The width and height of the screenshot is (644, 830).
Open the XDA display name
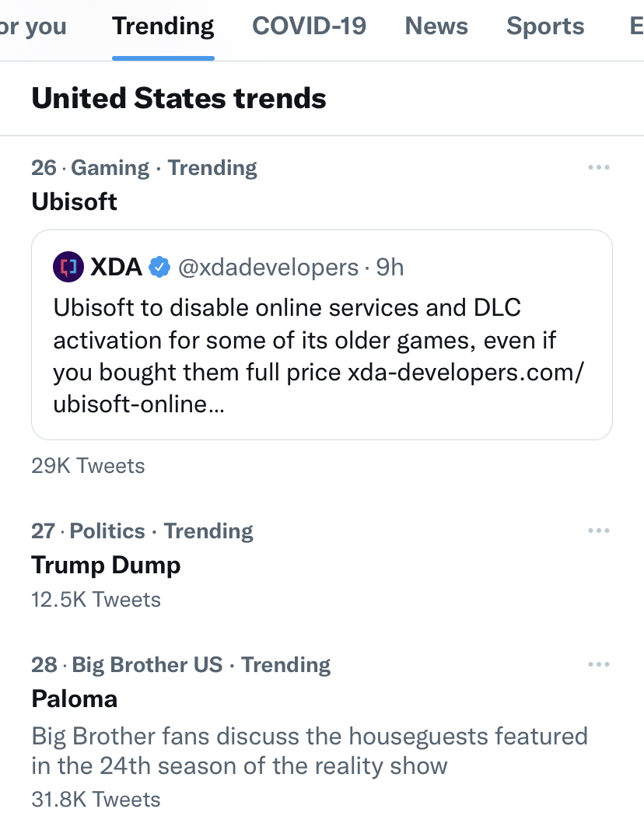(x=116, y=267)
